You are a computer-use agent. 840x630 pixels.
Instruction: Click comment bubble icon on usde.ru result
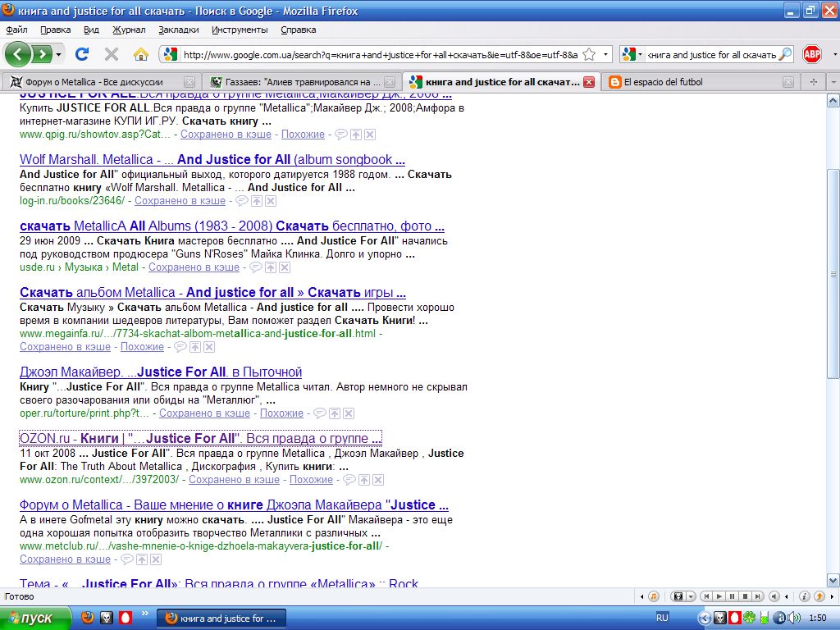(255, 267)
